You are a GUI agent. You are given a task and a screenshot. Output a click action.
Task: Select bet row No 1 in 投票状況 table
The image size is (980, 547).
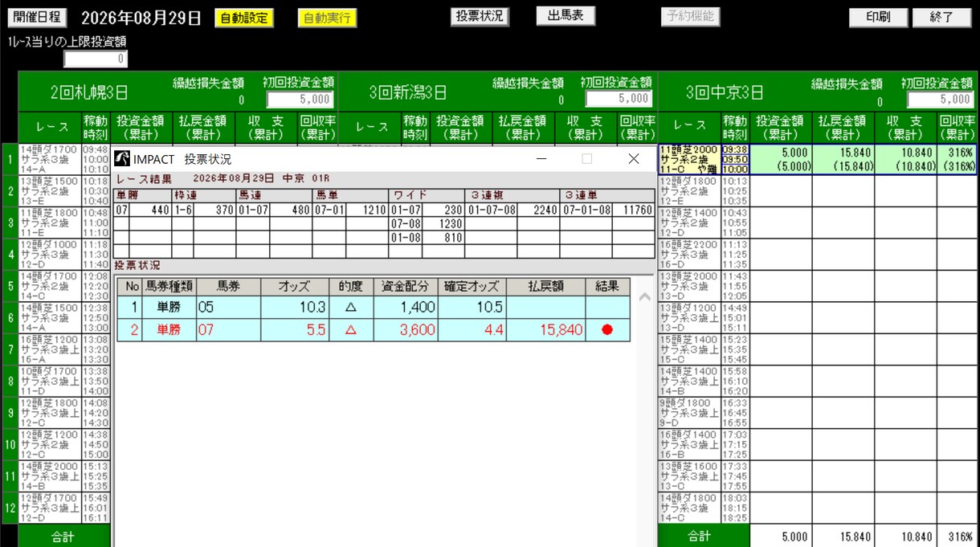point(374,308)
